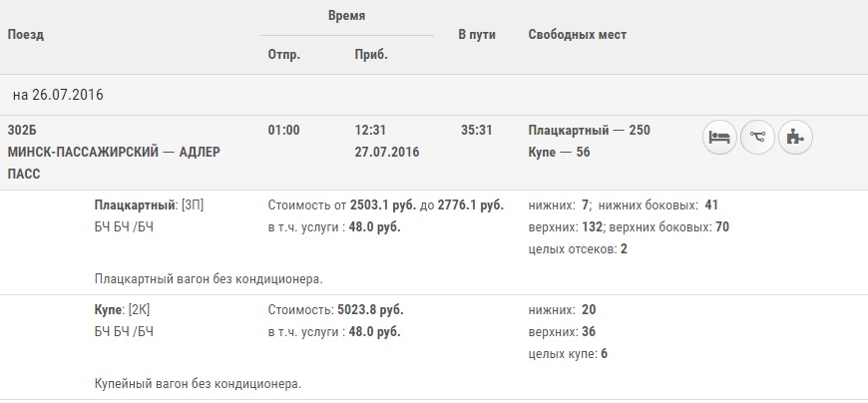Click the arrival time 12:31
Screen dimensions: 868x403
point(370,131)
